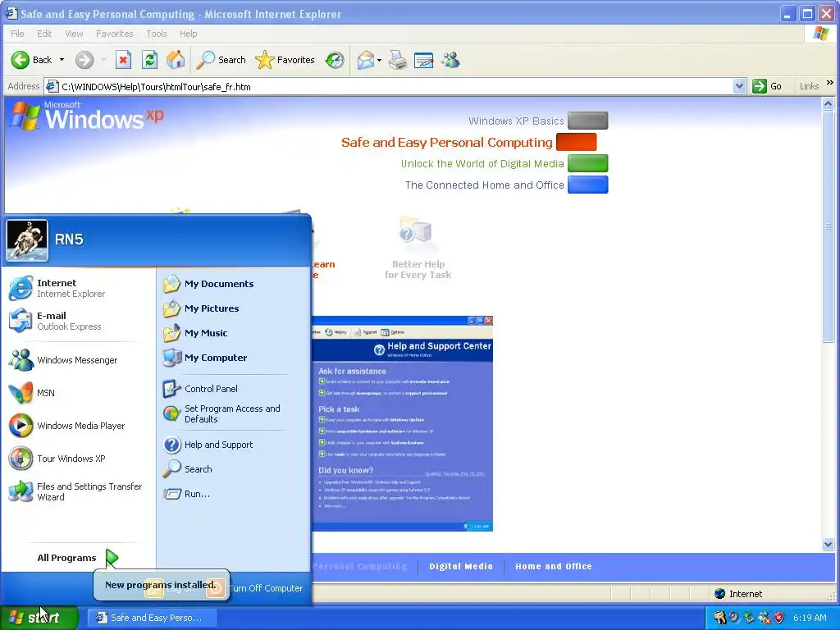Open the Tools menu

click(157, 34)
